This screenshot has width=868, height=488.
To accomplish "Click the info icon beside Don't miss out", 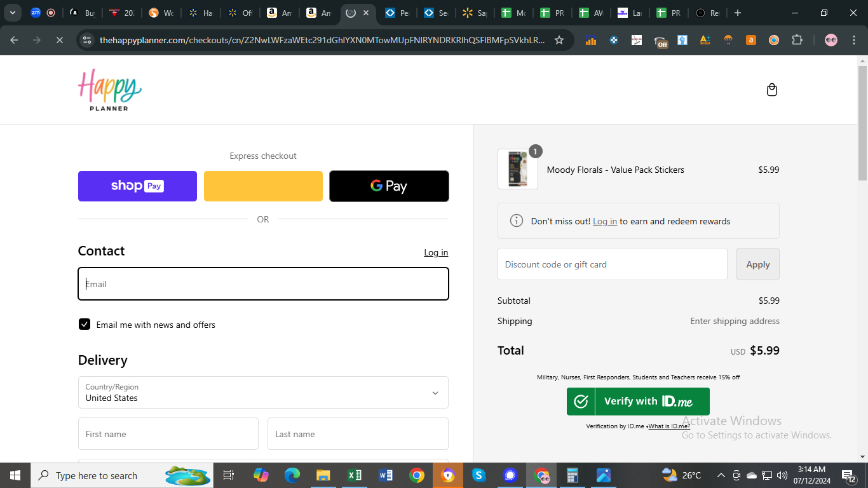I will tap(517, 221).
